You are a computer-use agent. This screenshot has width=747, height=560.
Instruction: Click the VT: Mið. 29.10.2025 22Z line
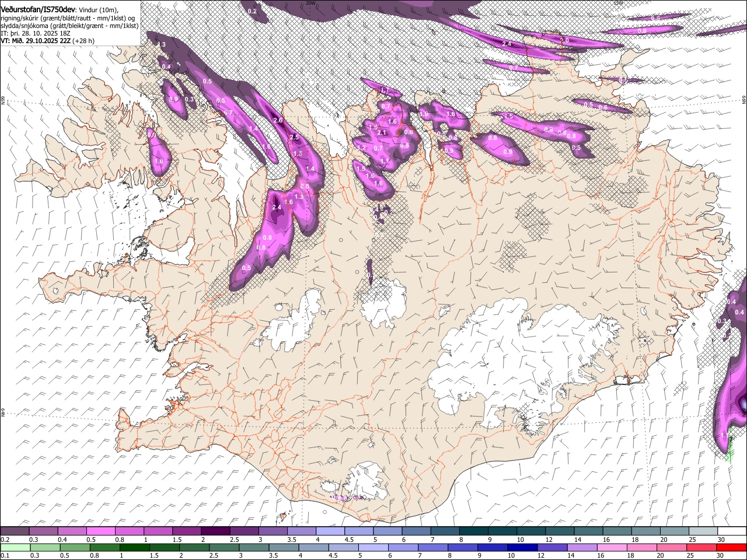point(36,41)
